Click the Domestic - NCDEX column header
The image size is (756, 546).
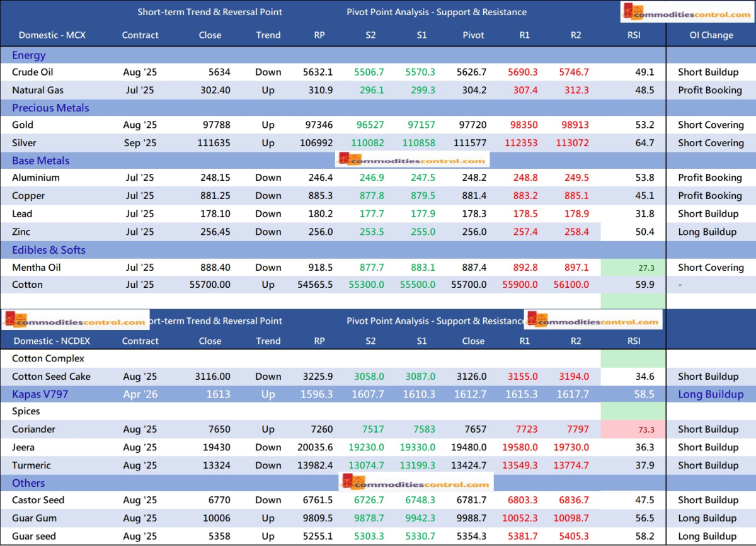(54, 341)
